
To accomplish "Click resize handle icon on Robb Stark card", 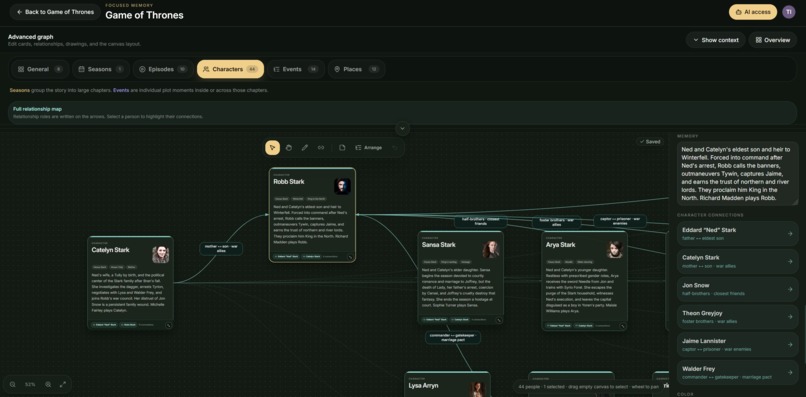I will (350, 257).
